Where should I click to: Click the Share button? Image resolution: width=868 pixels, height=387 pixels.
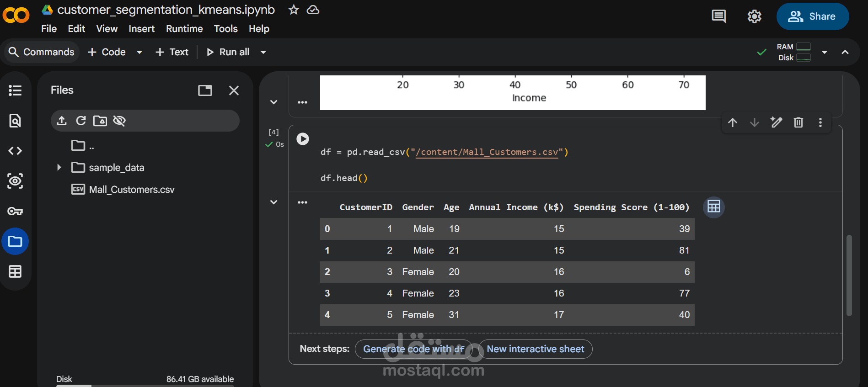click(x=812, y=16)
